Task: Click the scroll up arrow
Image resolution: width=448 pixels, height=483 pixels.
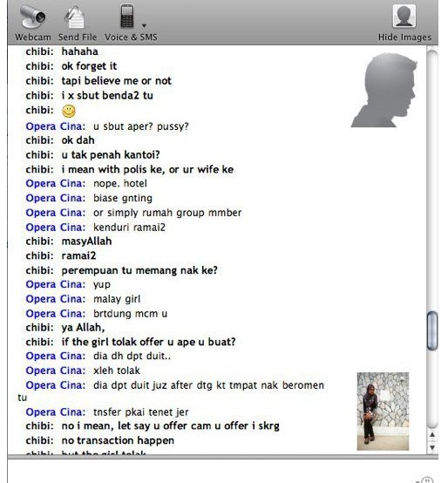Action: pos(432,434)
